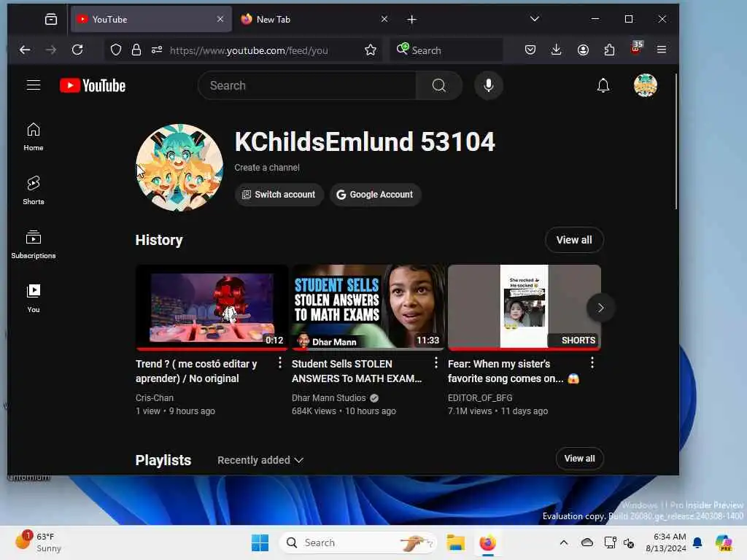Open the Windows Start menu
The width and height of the screenshot is (747, 560).
click(x=260, y=542)
